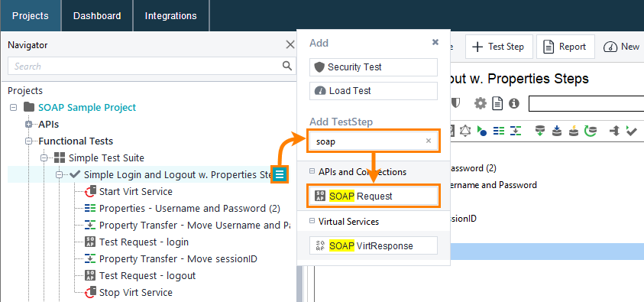The image size is (644, 302).
Task: Click the Test Step toolbar button
Action: (x=499, y=47)
